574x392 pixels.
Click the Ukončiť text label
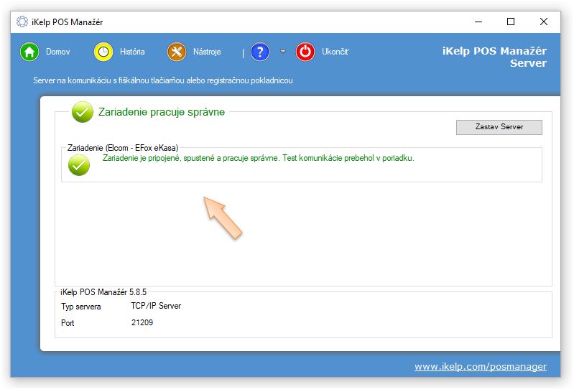pyautogui.click(x=335, y=52)
